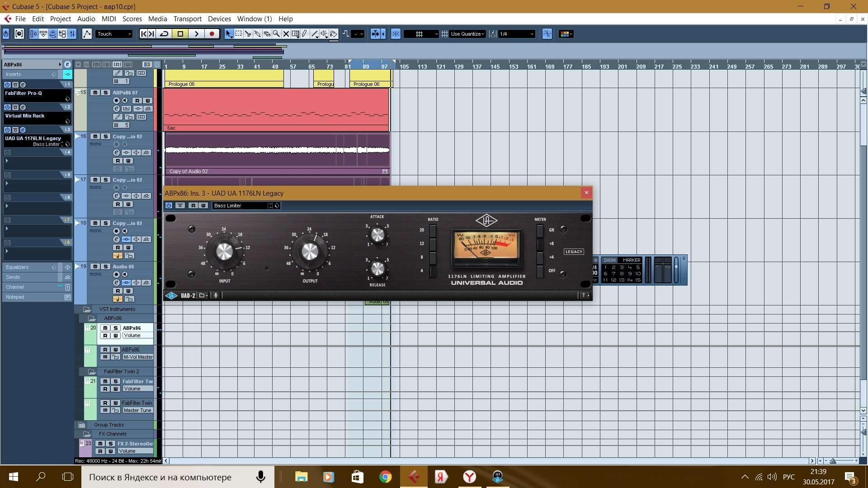Toggle the Cycle loop button
The width and height of the screenshot is (868, 488).
point(165,34)
